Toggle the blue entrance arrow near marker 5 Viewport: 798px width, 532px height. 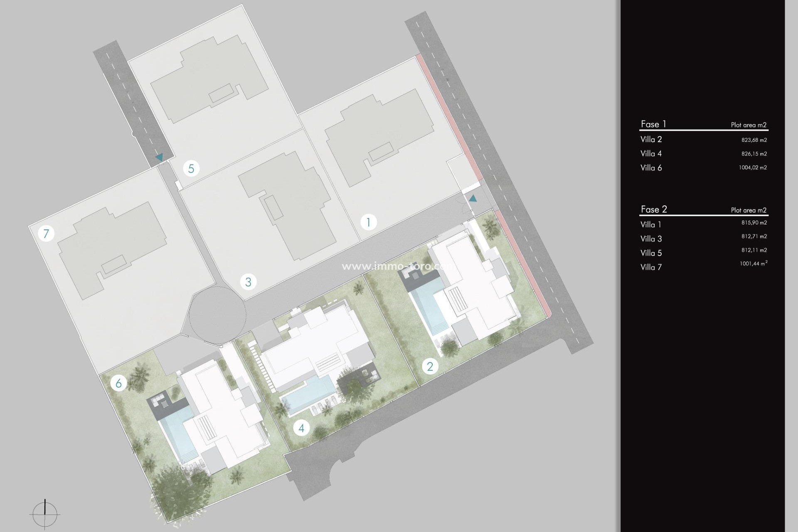point(159,157)
